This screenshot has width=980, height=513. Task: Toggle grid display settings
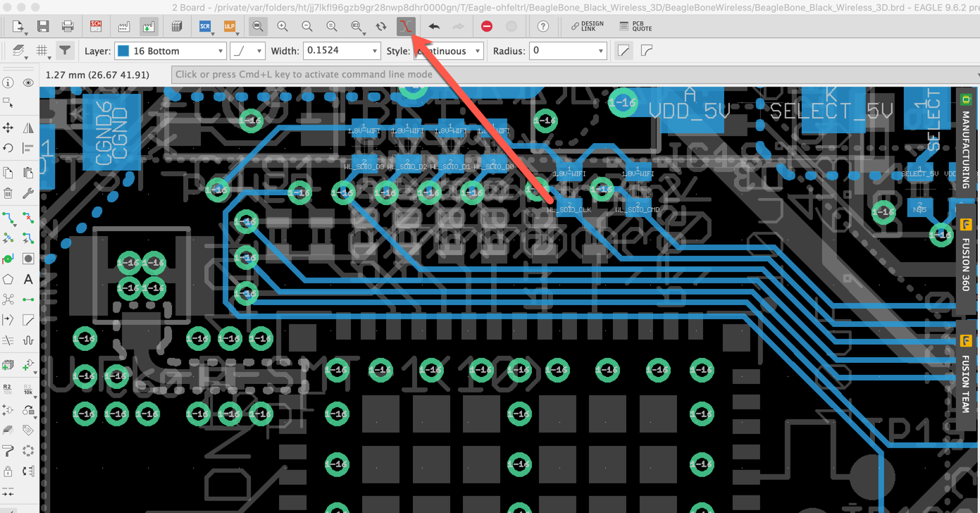[x=42, y=50]
